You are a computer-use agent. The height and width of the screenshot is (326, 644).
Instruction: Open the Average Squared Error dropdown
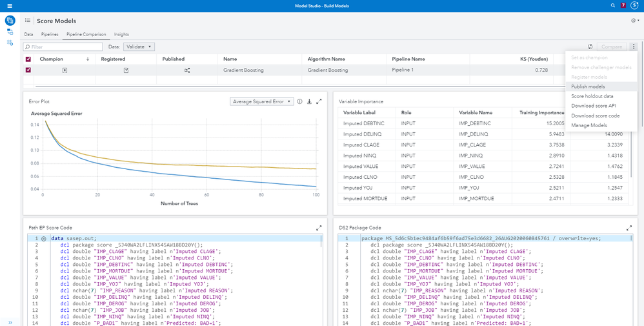(262, 101)
